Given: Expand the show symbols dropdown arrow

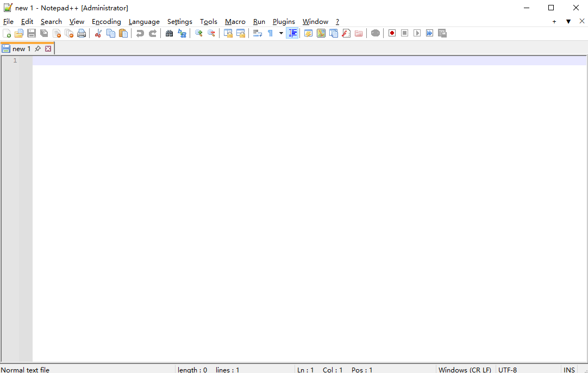Looking at the screenshot, I should click(x=281, y=33).
